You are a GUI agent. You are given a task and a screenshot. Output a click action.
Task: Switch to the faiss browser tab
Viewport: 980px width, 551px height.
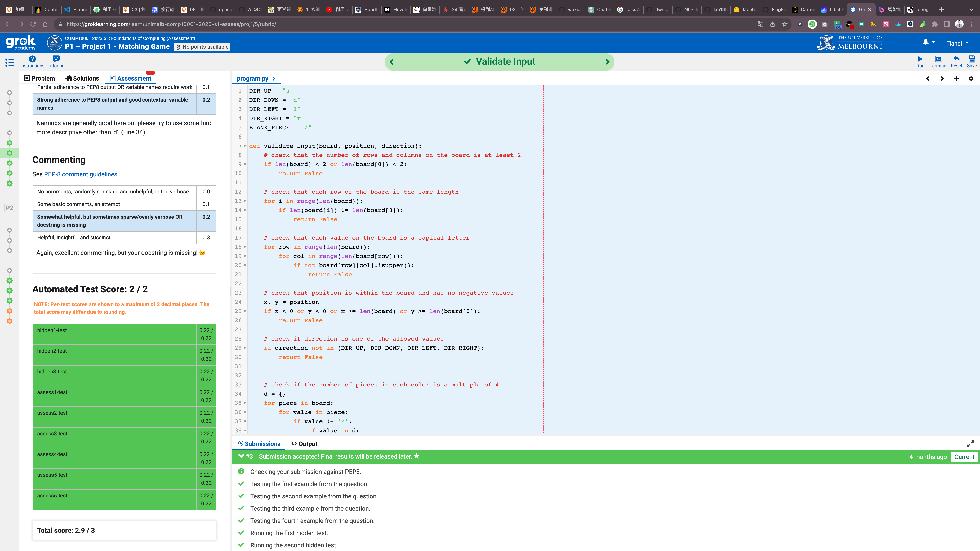click(629, 10)
